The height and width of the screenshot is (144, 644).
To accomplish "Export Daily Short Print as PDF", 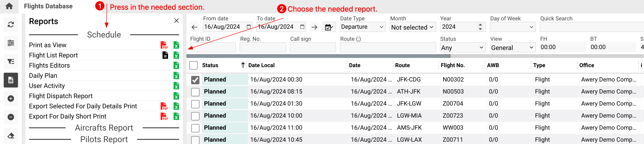I will (x=164, y=116).
